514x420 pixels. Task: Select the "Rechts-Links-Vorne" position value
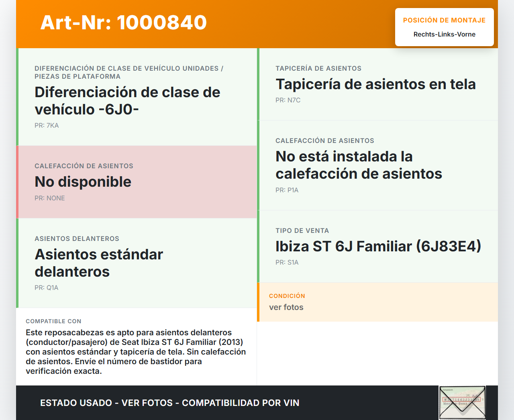pyautogui.click(x=445, y=35)
